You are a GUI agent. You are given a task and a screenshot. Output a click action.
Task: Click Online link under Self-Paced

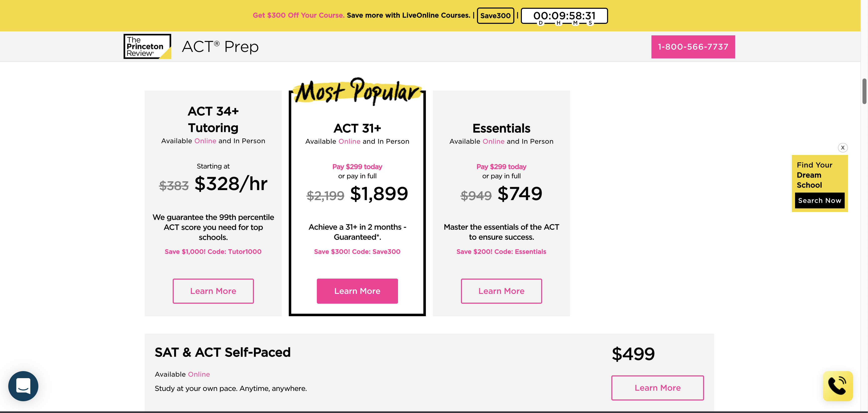(x=199, y=374)
